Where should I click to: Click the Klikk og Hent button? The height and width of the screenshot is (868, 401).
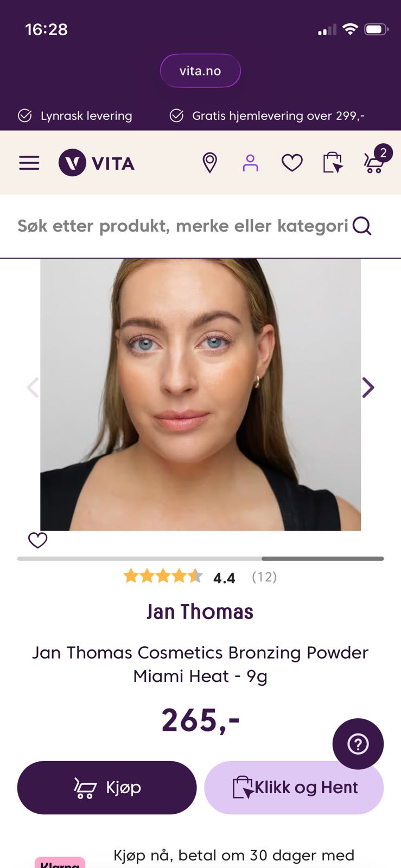[x=294, y=788]
